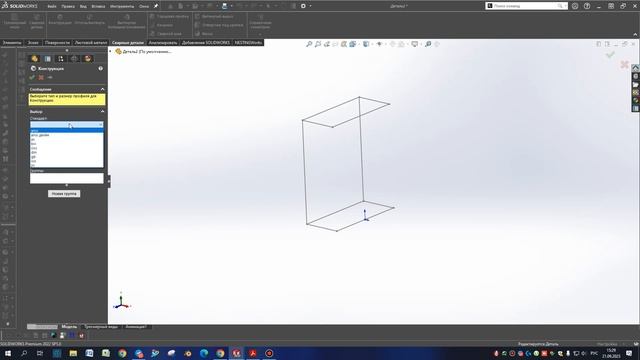
Task: Confirm the Конструкция feature with green checkmark
Action: (x=32, y=77)
